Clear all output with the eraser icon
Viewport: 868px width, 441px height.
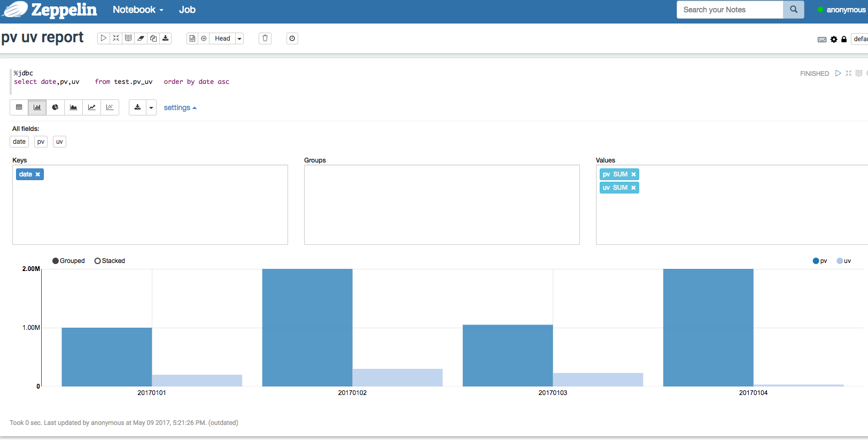pyautogui.click(x=141, y=38)
